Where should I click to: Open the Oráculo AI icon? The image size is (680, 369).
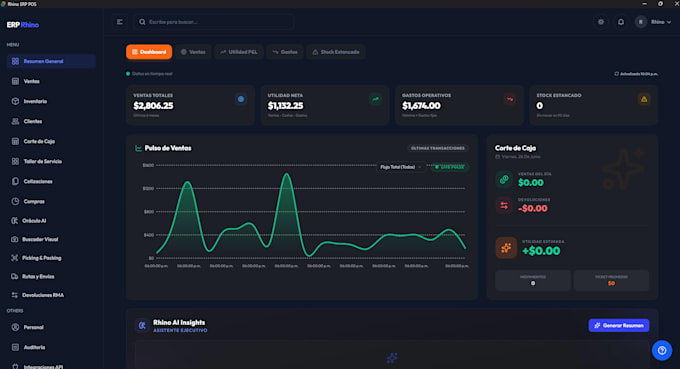click(x=14, y=221)
